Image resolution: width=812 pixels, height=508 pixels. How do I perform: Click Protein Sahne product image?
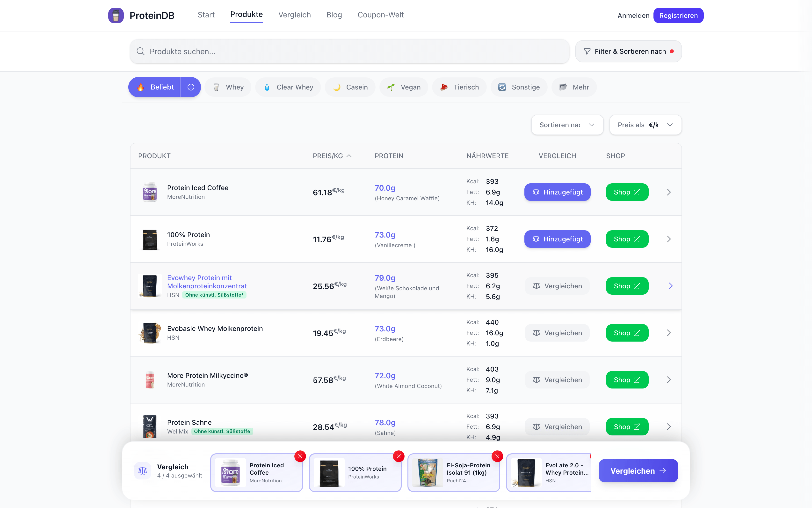(x=150, y=427)
